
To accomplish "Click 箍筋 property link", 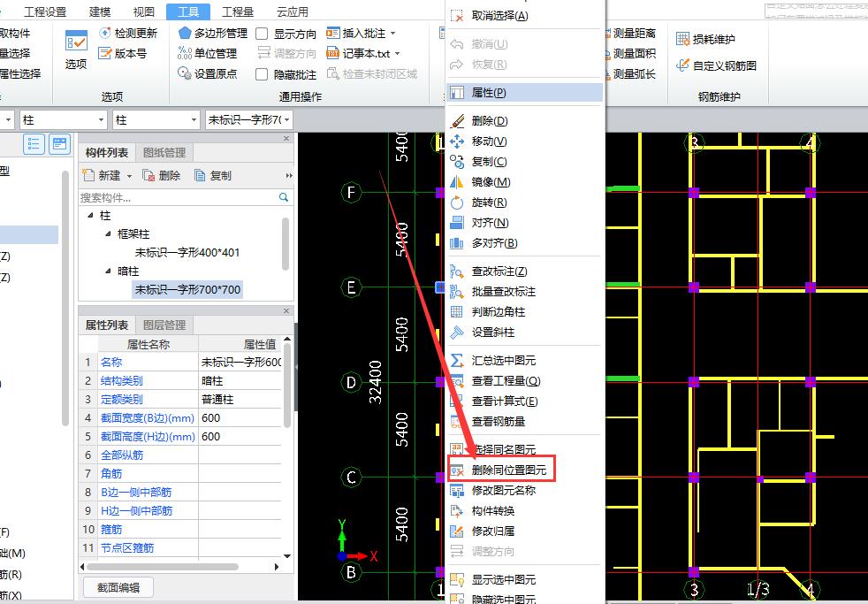I will pyautogui.click(x=111, y=529).
